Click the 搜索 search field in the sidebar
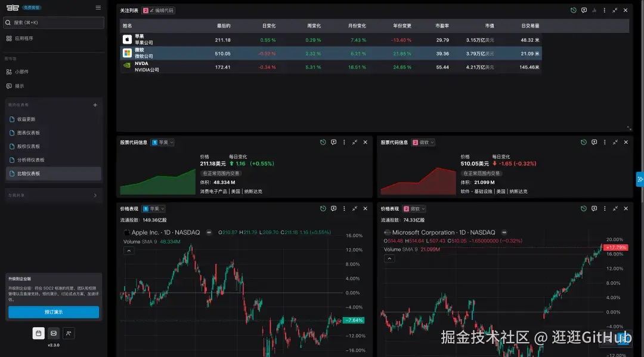Image resolution: width=644 pixels, height=357 pixels. pyautogui.click(x=54, y=23)
